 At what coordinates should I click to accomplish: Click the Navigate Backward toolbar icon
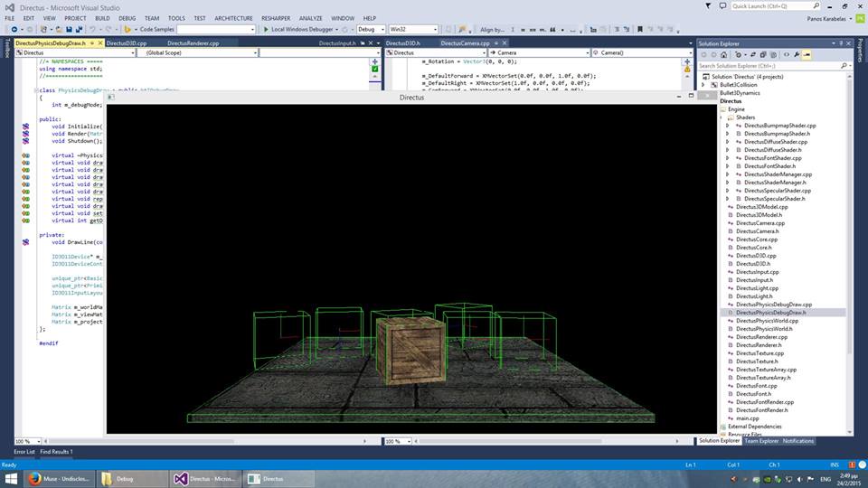[14, 29]
